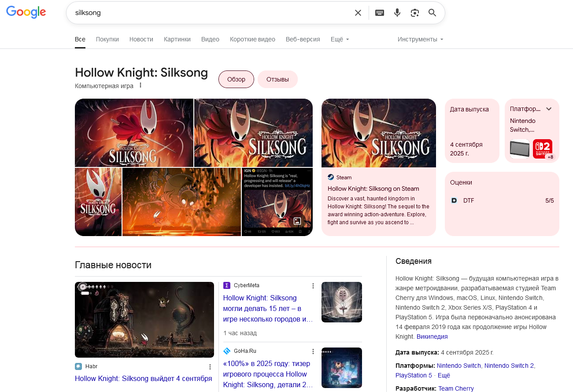Open the on-screen keyboard icon
Screen dimensions: 573x392
tap(380, 13)
